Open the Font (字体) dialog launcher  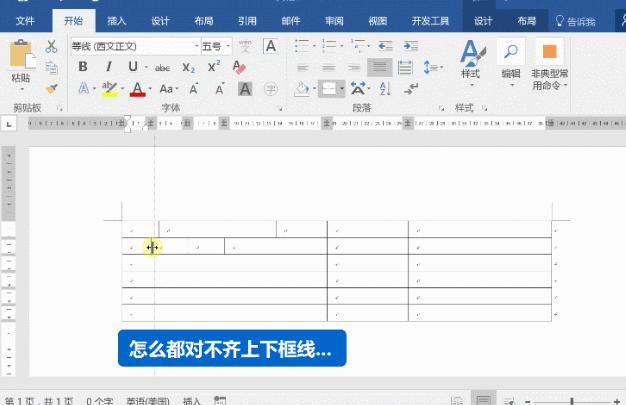click(281, 109)
